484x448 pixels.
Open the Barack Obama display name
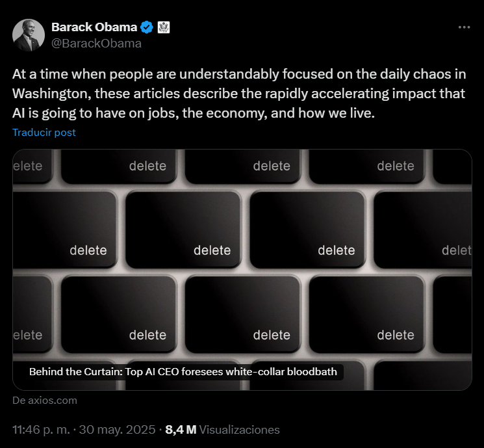[x=94, y=27]
